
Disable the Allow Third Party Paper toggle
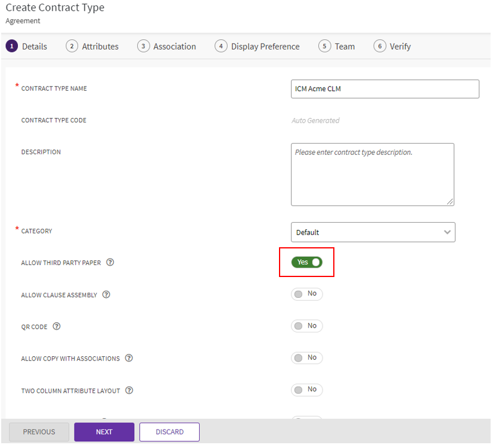pyautogui.click(x=306, y=262)
